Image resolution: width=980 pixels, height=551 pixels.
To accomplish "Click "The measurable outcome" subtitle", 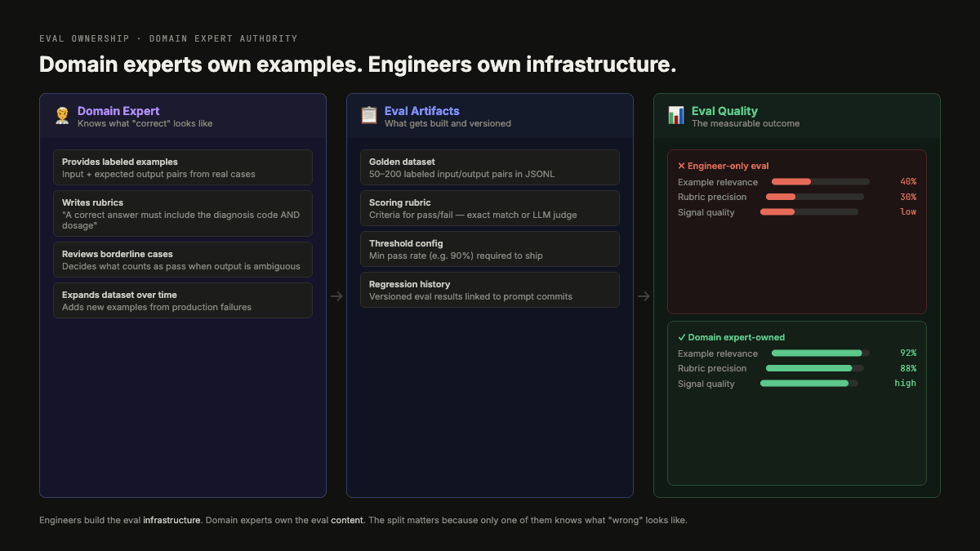I will 746,124.
